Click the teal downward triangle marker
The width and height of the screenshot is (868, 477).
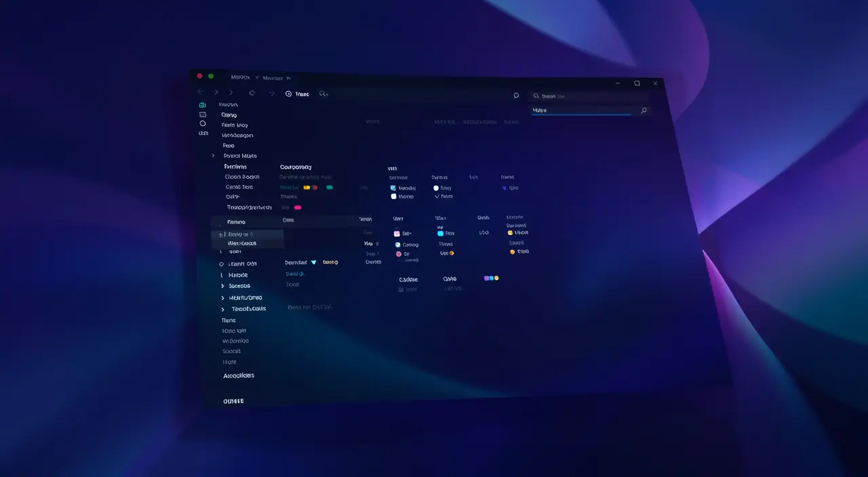point(313,262)
